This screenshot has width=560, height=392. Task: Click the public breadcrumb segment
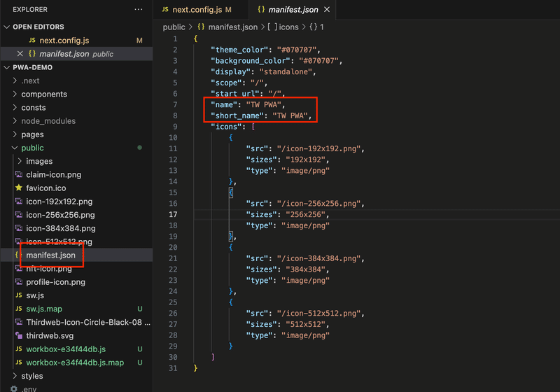(174, 27)
